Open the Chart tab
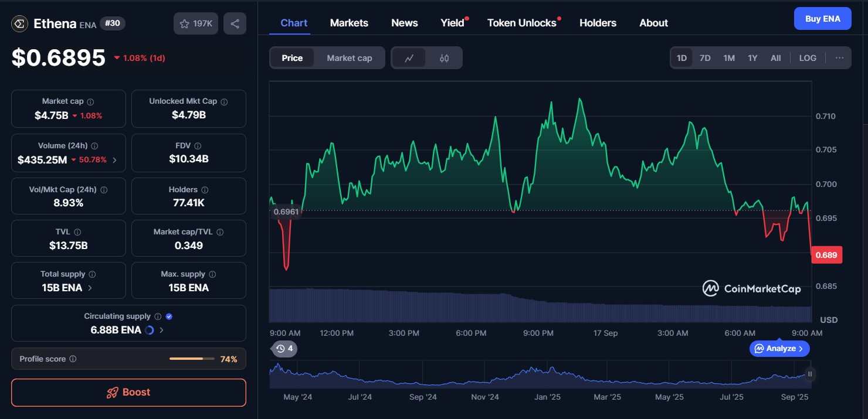The height and width of the screenshot is (419, 868). [x=294, y=23]
